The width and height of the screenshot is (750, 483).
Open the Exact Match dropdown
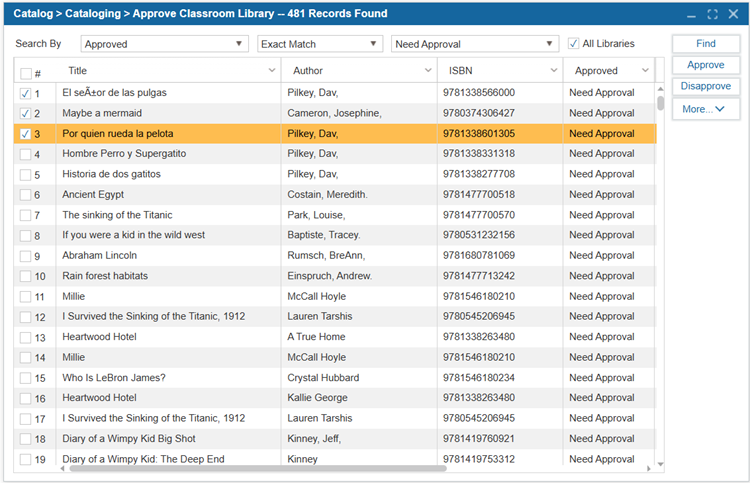click(x=320, y=44)
